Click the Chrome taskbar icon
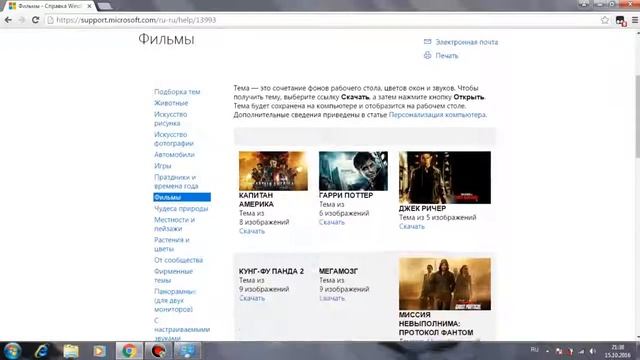 point(129,351)
